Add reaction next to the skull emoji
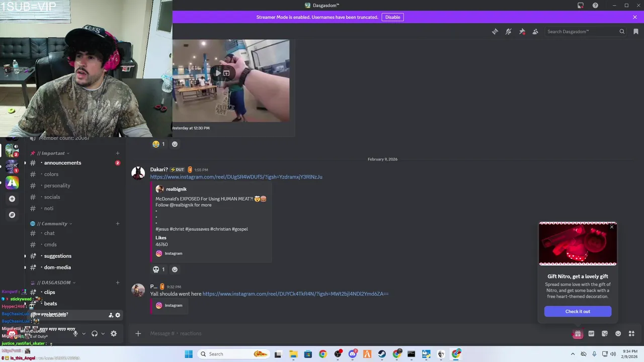644x362 pixels. coord(175,269)
